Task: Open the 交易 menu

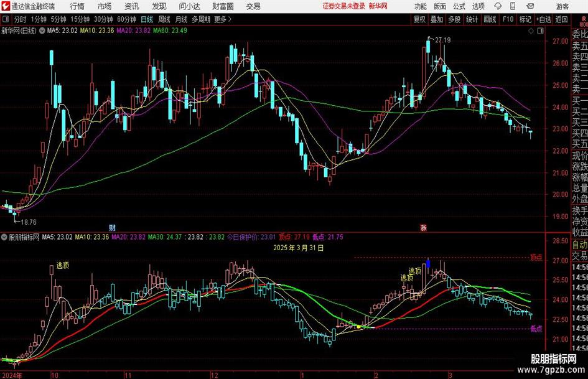Action: tap(253, 6)
